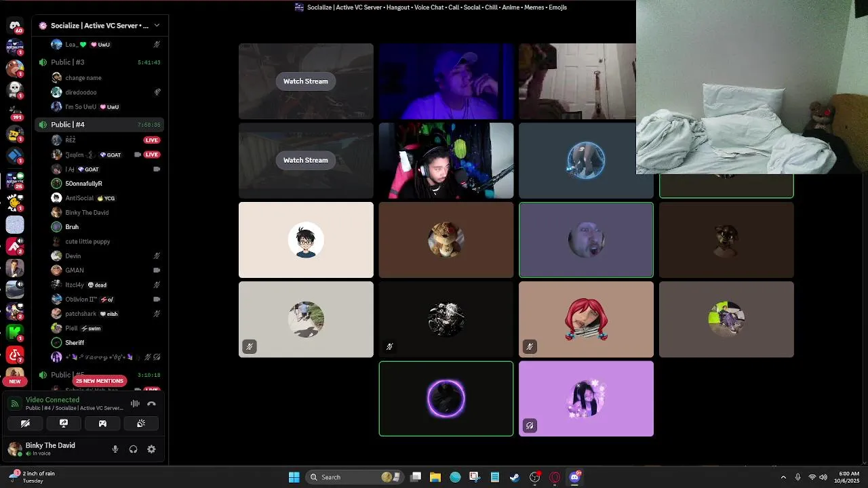Open green server icon in sidebar
This screenshot has height=488, width=868.
[x=15, y=332]
